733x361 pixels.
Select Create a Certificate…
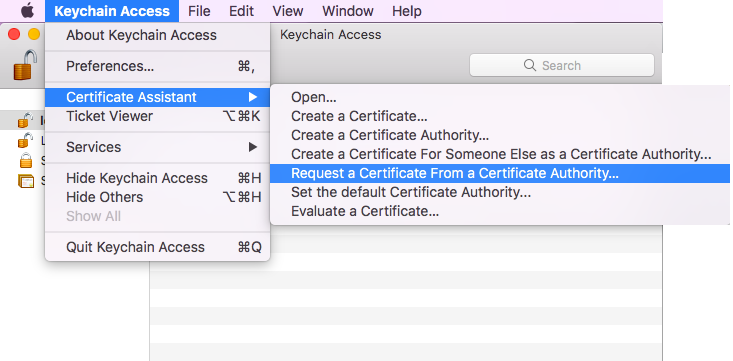point(500,116)
